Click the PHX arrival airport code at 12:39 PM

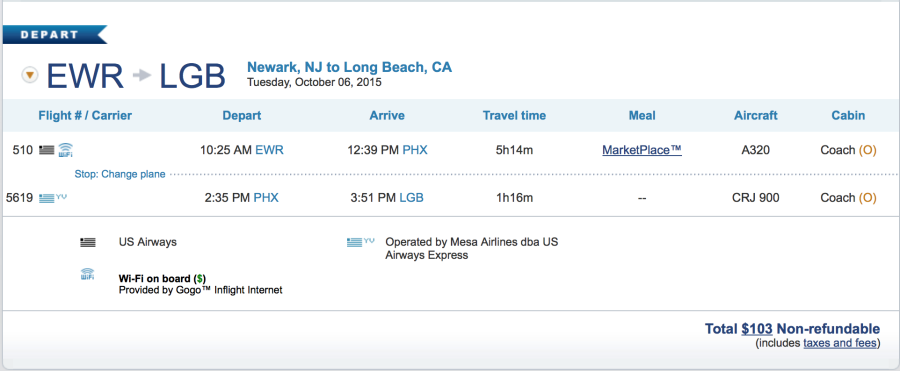[x=415, y=150]
